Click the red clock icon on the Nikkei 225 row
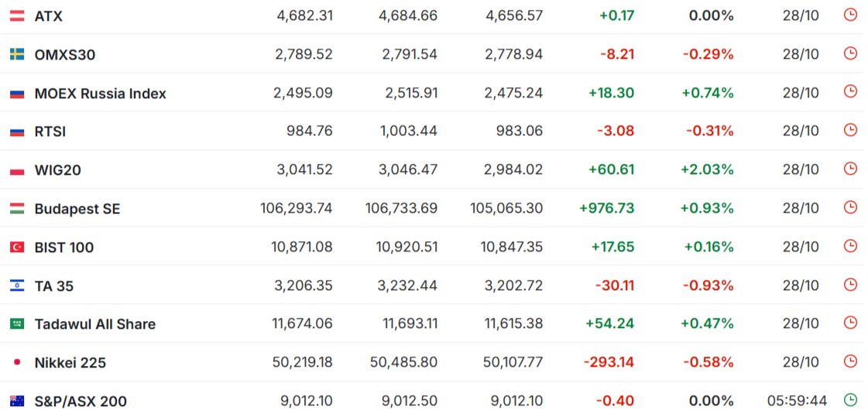The width and height of the screenshot is (868, 417). click(x=850, y=361)
